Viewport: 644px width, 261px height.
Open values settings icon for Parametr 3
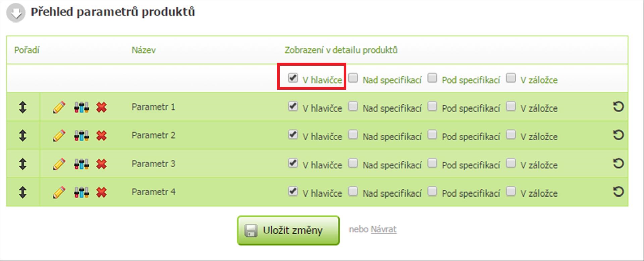82,164
